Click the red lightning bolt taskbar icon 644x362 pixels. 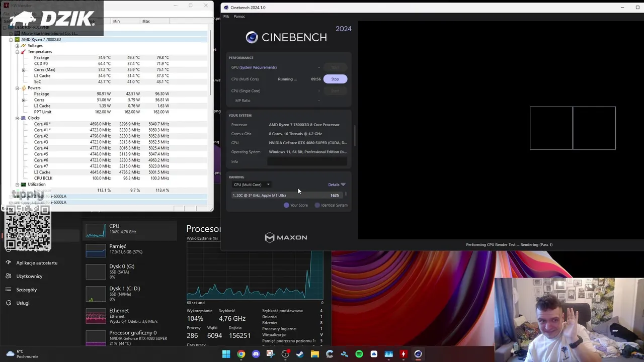pyautogui.click(x=403, y=354)
